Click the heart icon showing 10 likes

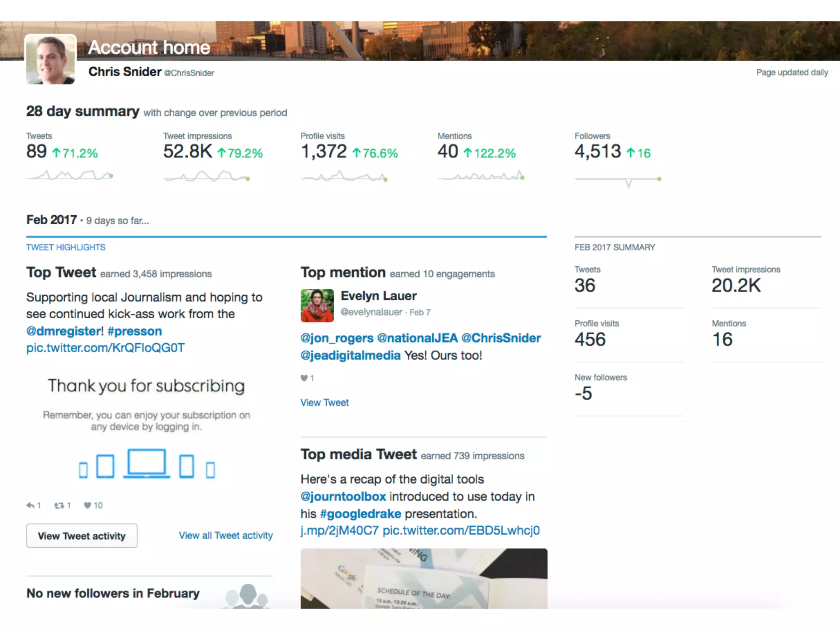click(87, 505)
